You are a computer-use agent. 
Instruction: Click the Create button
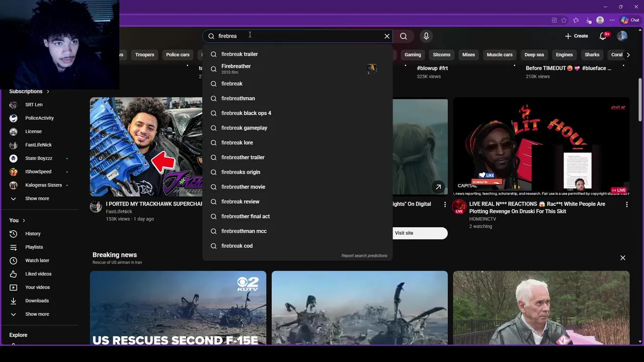[x=576, y=36]
